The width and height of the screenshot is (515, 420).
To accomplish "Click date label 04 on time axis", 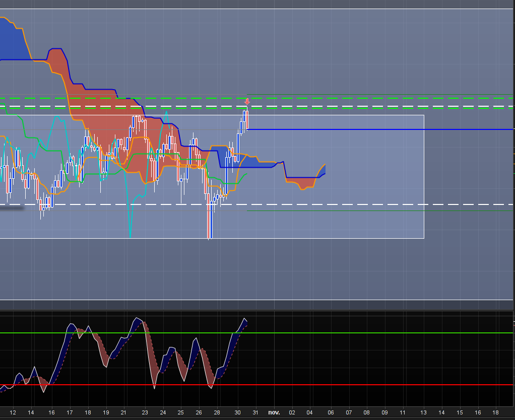I will (x=309, y=412).
